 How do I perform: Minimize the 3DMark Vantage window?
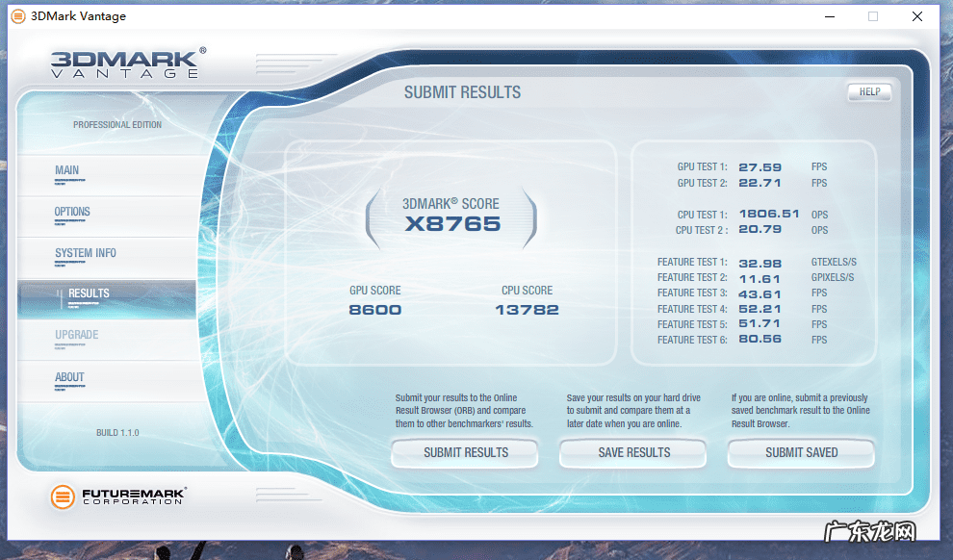coord(829,16)
